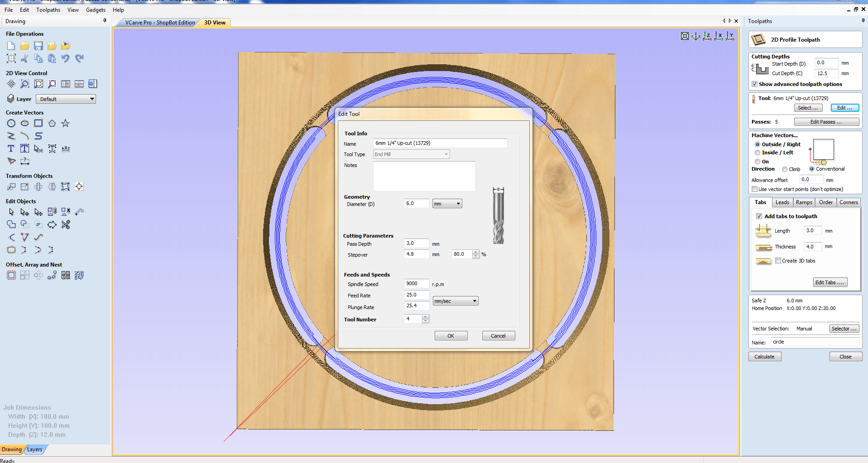Open the Nest parts tool
868x463 pixels.
tap(79, 275)
